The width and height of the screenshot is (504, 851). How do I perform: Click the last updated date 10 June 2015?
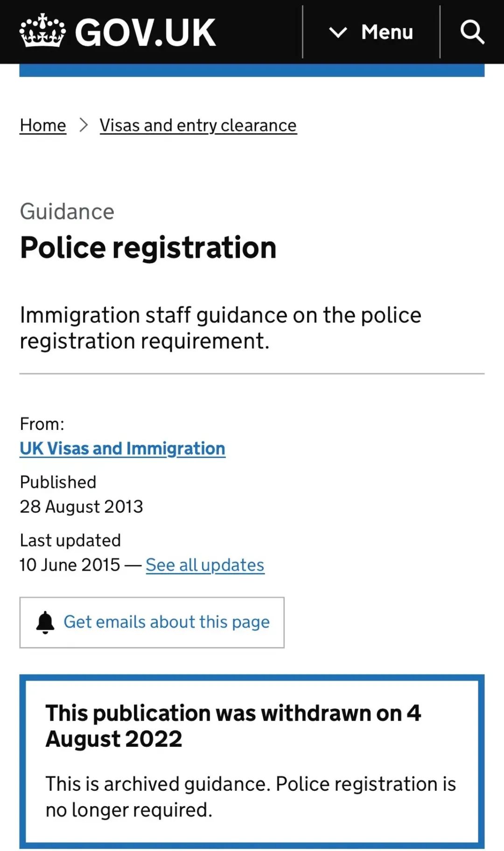[70, 565]
